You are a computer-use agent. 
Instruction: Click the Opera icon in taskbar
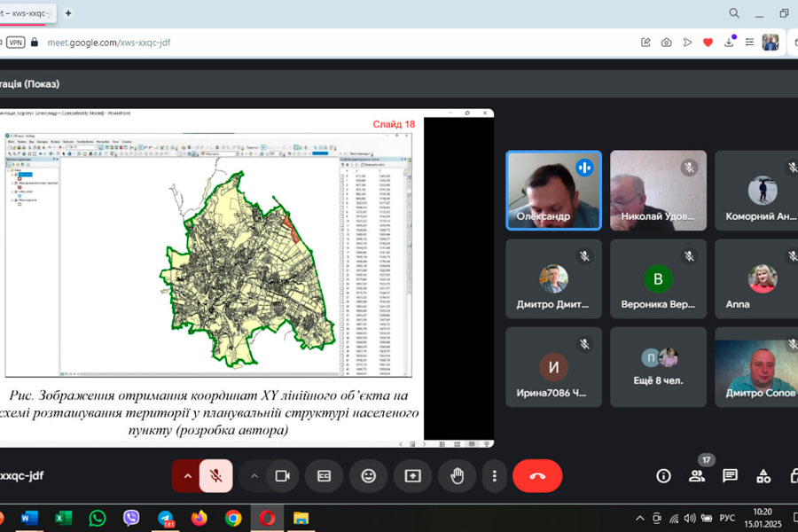(267, 518)
